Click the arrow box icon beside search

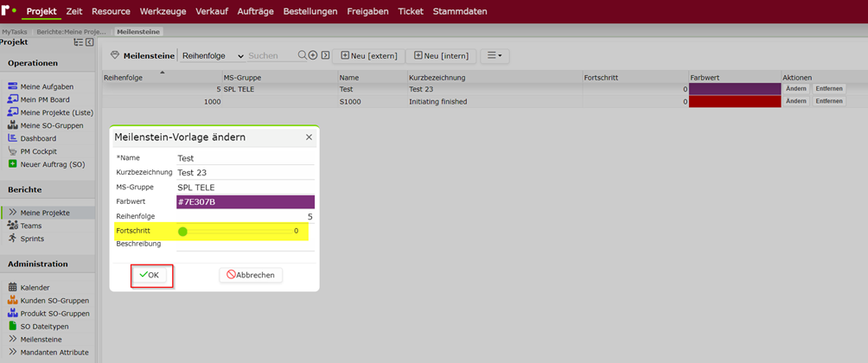click(x=325, y=55)
